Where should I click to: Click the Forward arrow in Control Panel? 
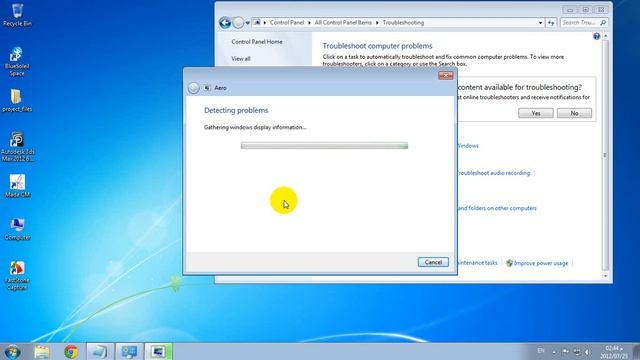tap(238, 22)
